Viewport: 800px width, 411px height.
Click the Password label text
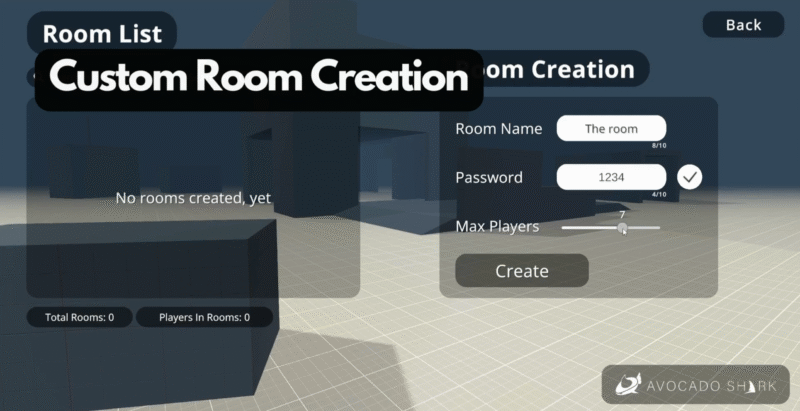[488, 177]
